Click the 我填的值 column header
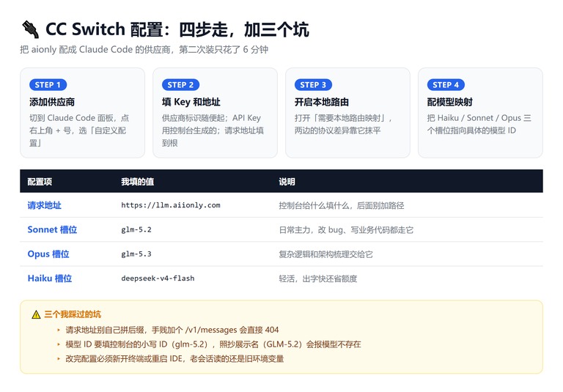This screenshot has width=563, height=392. click(x=138, y=182)
